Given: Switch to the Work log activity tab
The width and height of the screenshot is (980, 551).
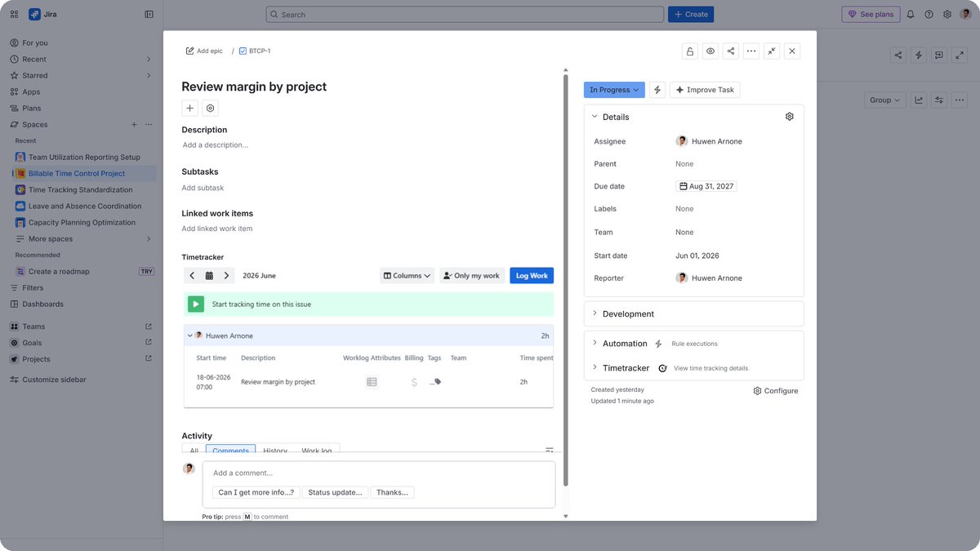Looking at the screenshot, I should click(317, 450).
